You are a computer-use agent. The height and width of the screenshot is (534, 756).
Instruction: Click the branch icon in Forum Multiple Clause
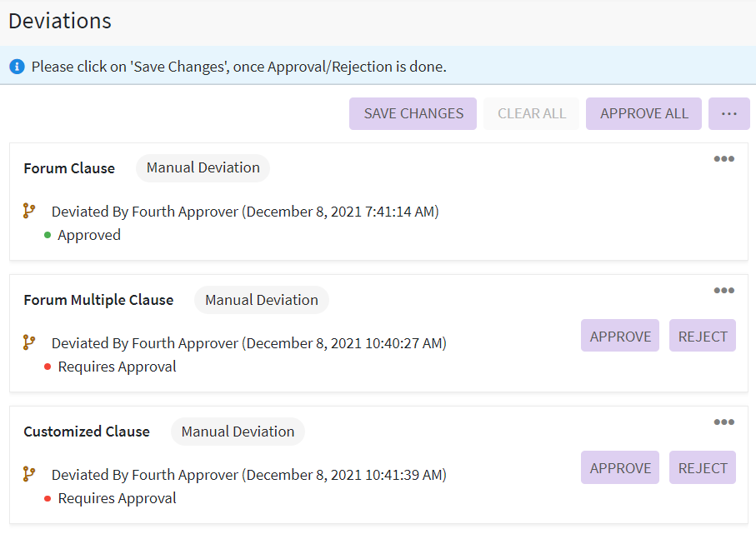29,343
